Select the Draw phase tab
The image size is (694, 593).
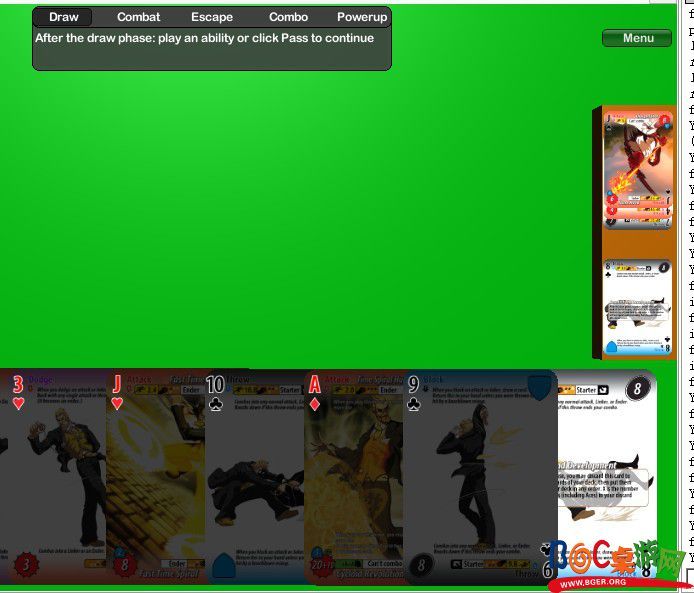63,17
